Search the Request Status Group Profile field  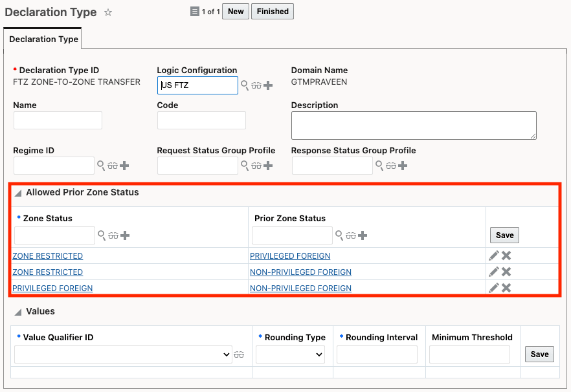[245, 166]
